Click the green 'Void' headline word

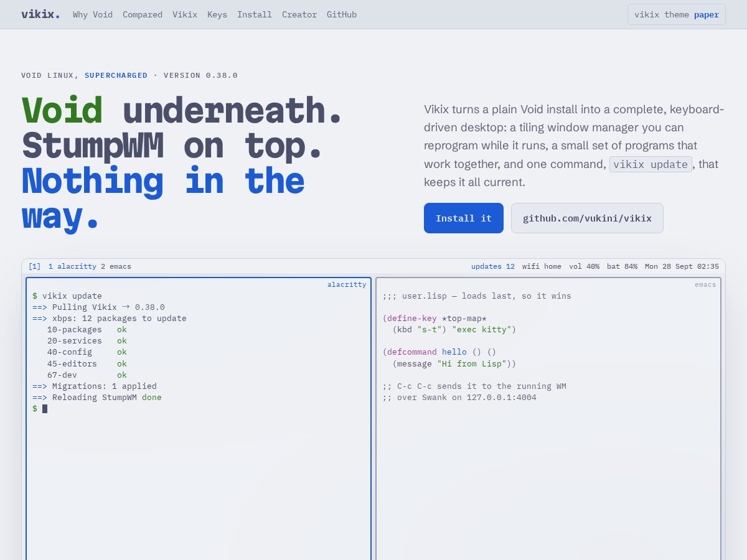[62, 111]
